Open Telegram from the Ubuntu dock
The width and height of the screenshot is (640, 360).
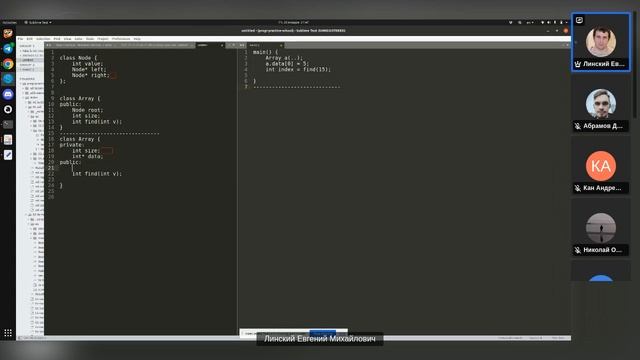pos(8,49)
